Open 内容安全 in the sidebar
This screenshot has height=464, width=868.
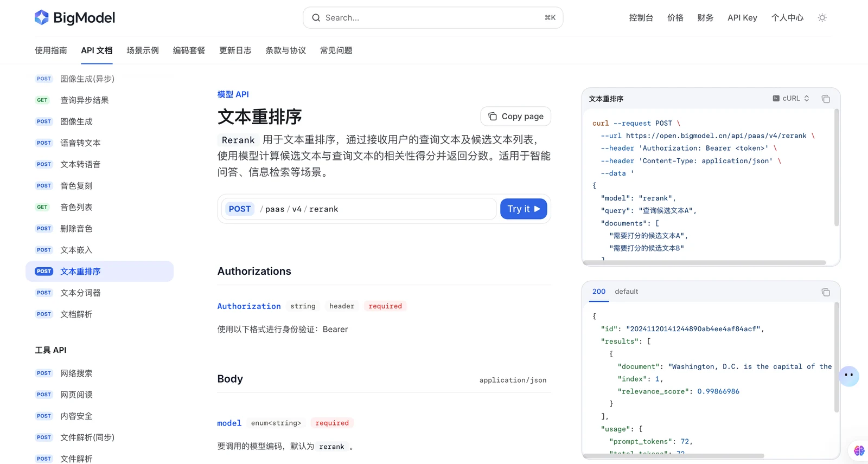(99, 416)
